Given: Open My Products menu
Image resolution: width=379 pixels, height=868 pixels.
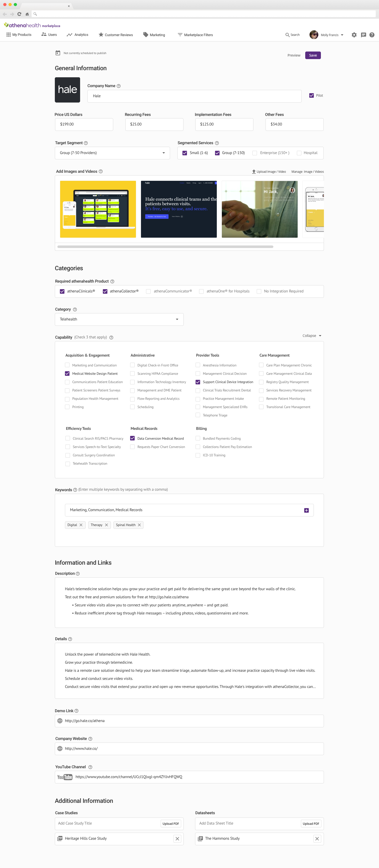Looking at the screenshot, I should click(19, 35).
